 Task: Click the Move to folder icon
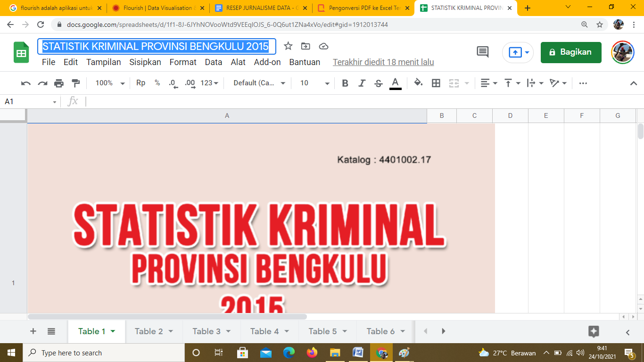pyautogui.click(x=305, y=46)
